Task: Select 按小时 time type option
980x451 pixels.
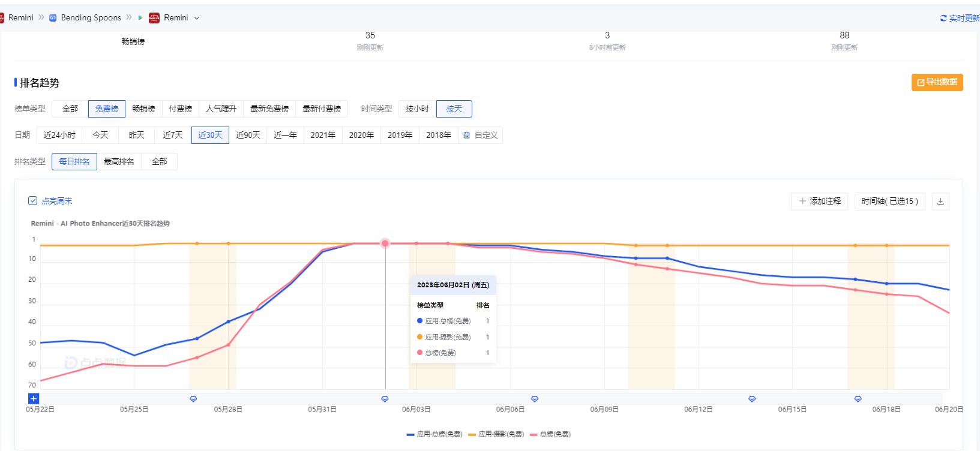Action: pyautogui.click(x=417, y=109)
